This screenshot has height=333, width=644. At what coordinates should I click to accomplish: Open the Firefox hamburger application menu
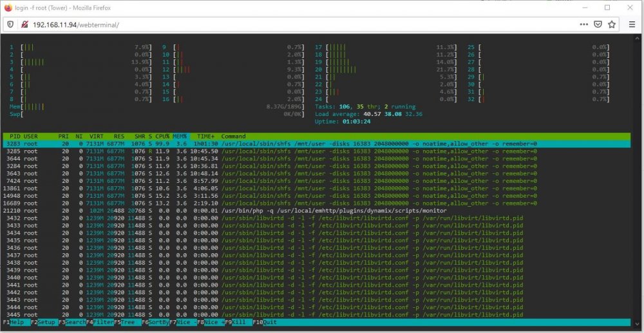pyautogui.click(x=632, y=24)
